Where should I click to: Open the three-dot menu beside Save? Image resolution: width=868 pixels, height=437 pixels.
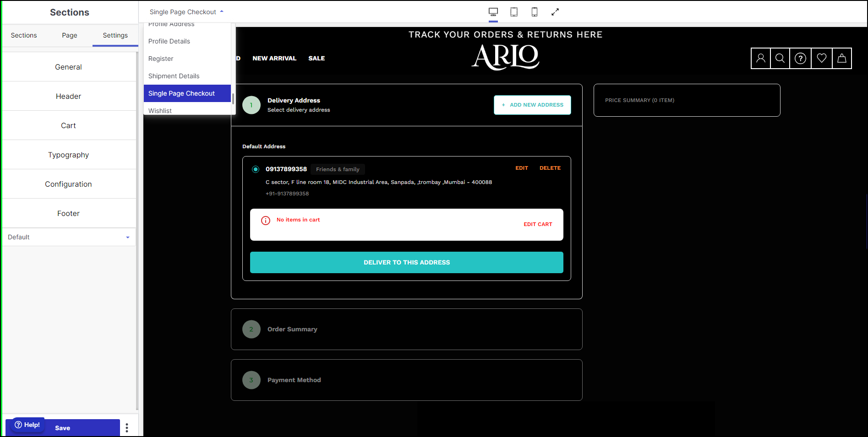[x=127, y=428]
